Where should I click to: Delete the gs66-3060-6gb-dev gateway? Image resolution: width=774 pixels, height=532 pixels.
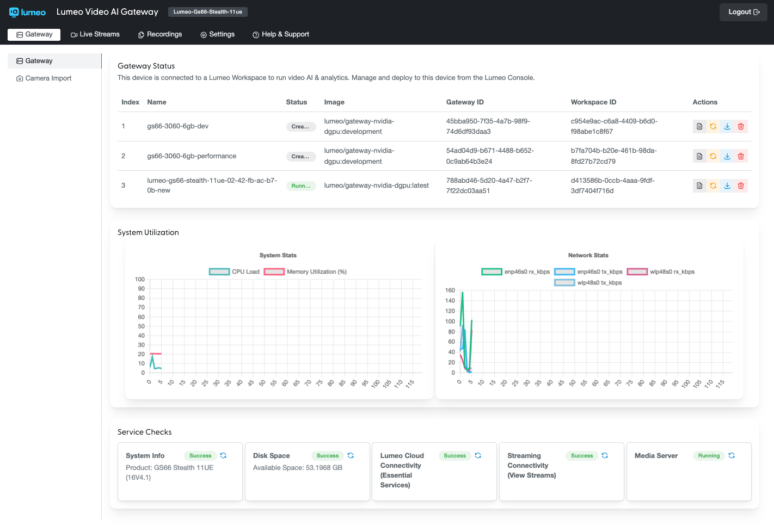(x=741, y=126)
